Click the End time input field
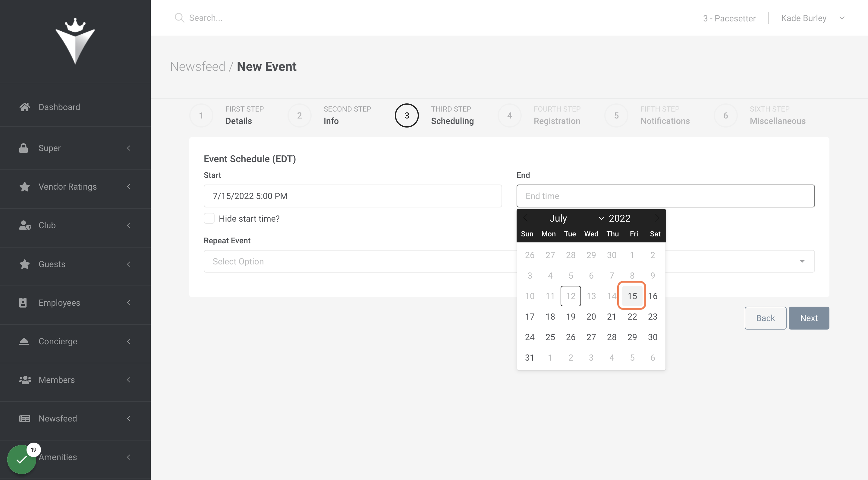Screen dimensions: 868x480 point(665,196)
